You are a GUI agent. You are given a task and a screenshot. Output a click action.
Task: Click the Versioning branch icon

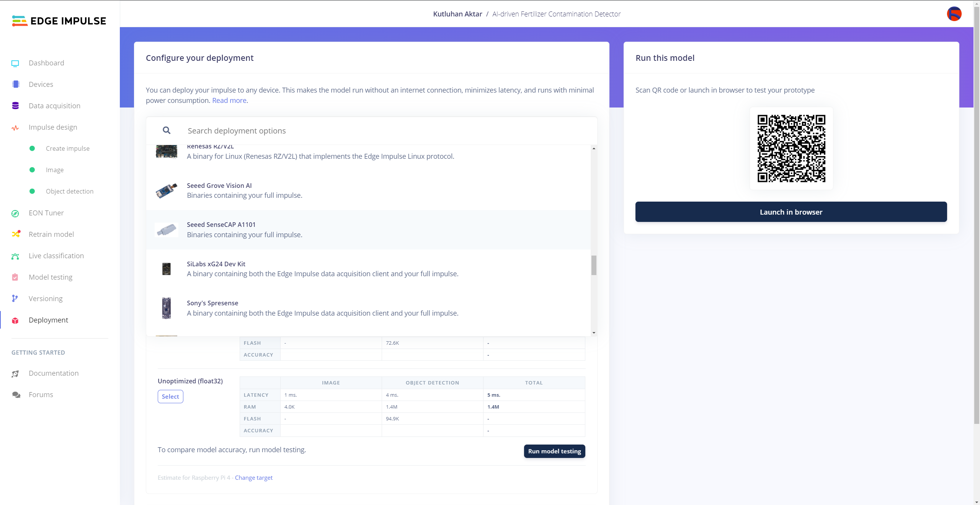coord(15,298)
